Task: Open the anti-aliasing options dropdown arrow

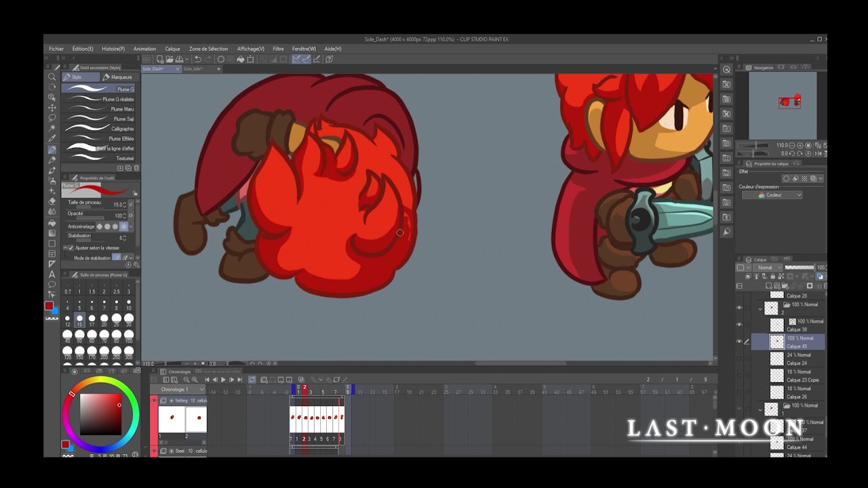Action: coord(132,226)
